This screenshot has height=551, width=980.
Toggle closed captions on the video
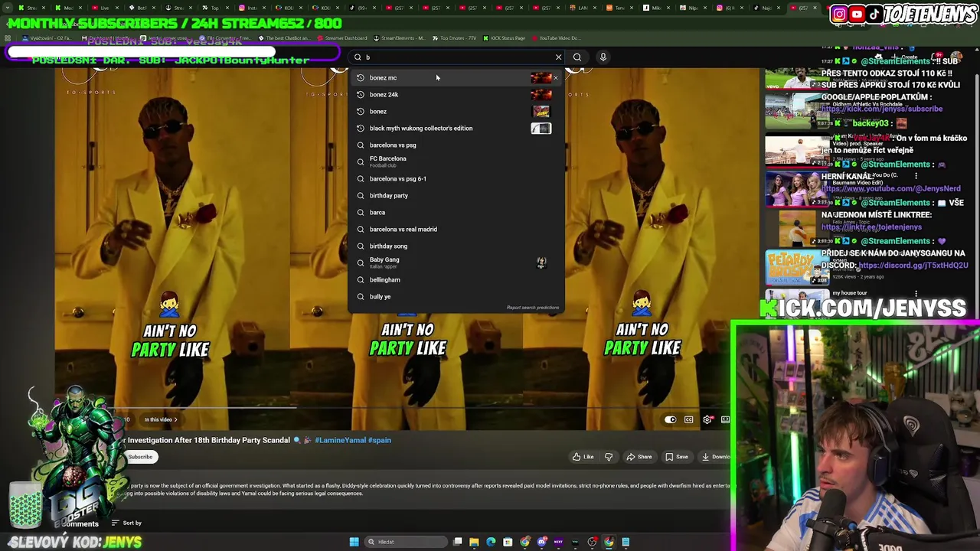[x=689, y=419]
